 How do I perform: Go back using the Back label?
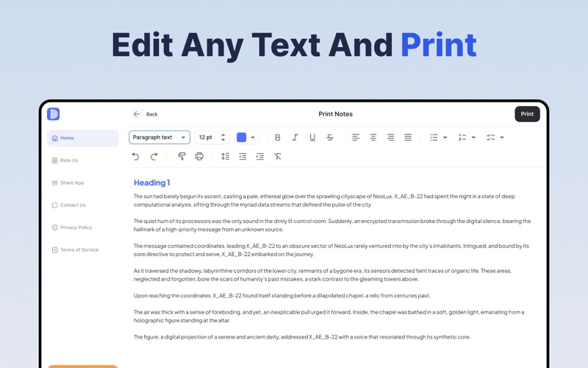pyautogui.click(x=152, y=114)
